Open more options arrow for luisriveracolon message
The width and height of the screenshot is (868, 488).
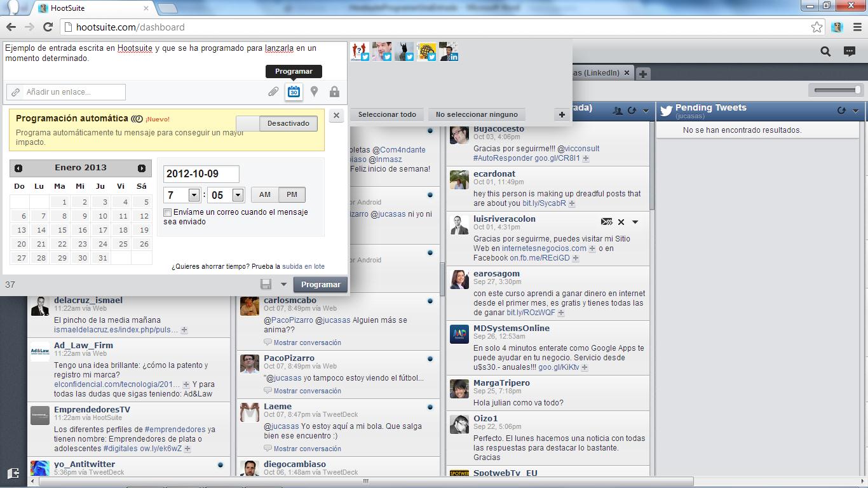tap(635, 222)
